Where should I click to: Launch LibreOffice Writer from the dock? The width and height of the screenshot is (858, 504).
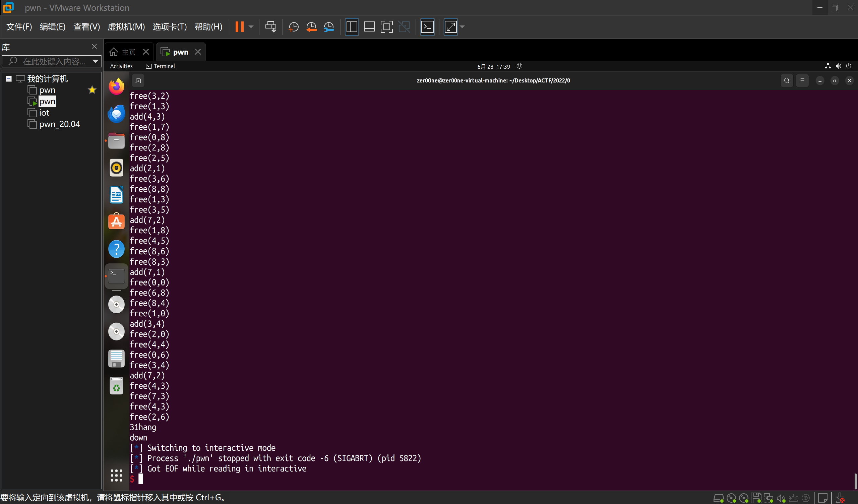pyautogui.click(x=116, y=195)
